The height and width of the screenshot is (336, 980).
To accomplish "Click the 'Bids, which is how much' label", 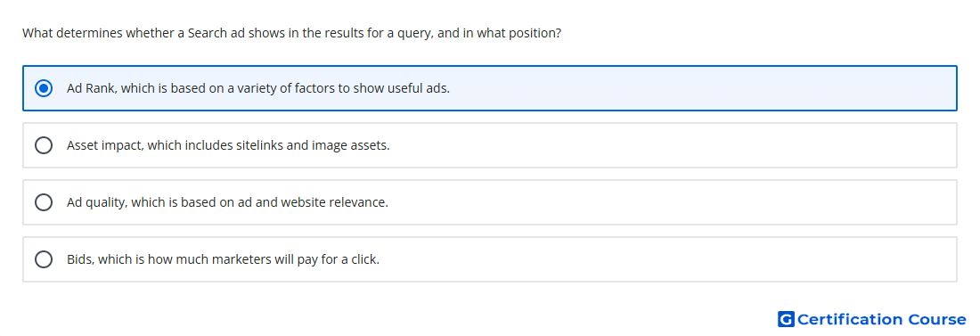I will (223, 259).
